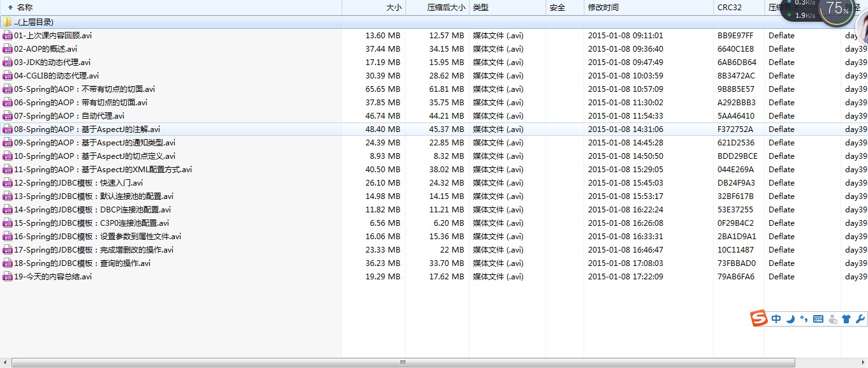Click the icon for 11-Spring的AOP：基于AspectJ的XML配置方式.avi
This screenshot has width=868, height=368.
pyautogui.click(x=8, y=170)
